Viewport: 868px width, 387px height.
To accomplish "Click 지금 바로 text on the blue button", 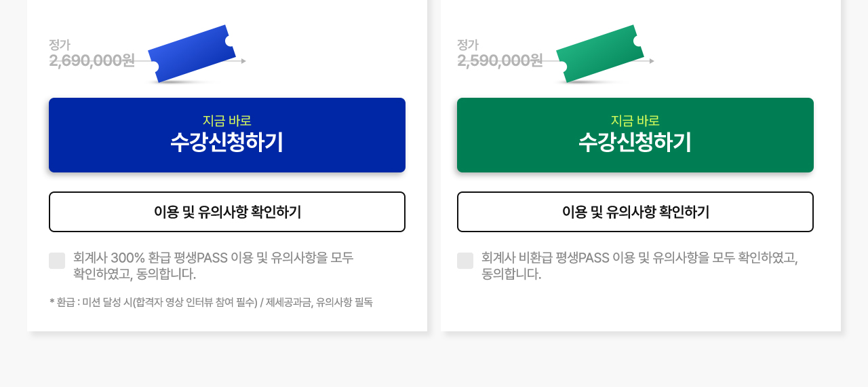I will point(227,121).
